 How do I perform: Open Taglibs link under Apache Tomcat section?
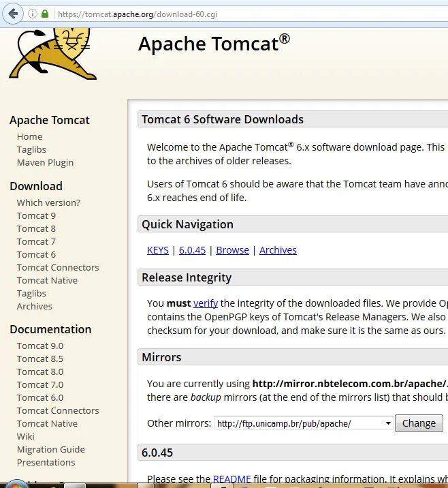(31, 150)
